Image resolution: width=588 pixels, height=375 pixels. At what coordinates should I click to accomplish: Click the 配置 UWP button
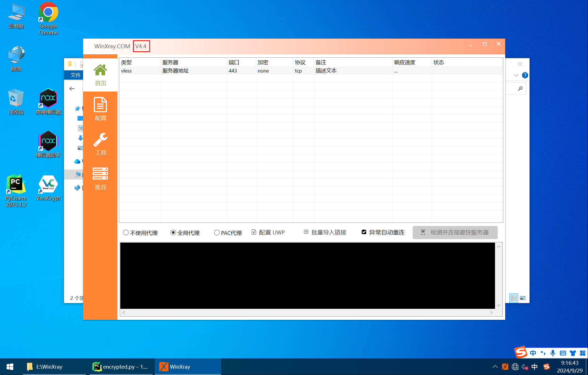268,232
